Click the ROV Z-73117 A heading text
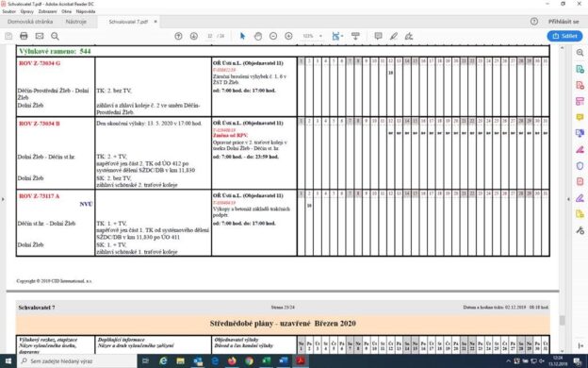This screenshot has width=588, height=368. tap(39, 196)
